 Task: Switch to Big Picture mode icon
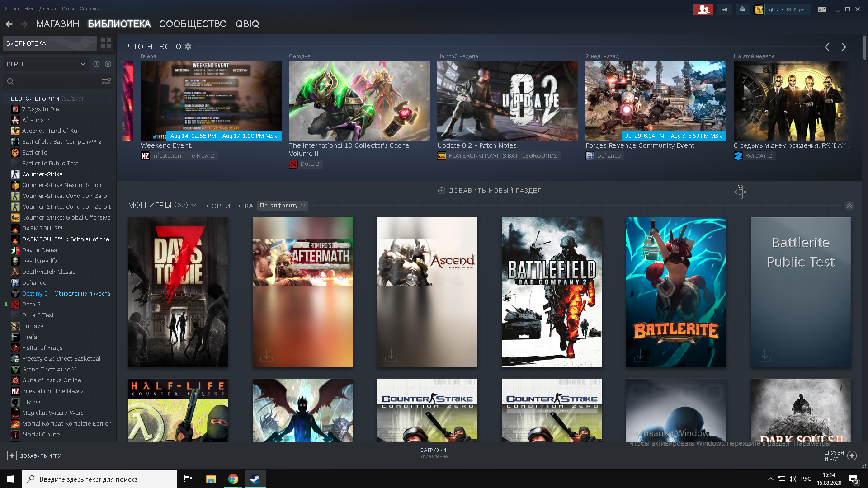pos(822,9)
